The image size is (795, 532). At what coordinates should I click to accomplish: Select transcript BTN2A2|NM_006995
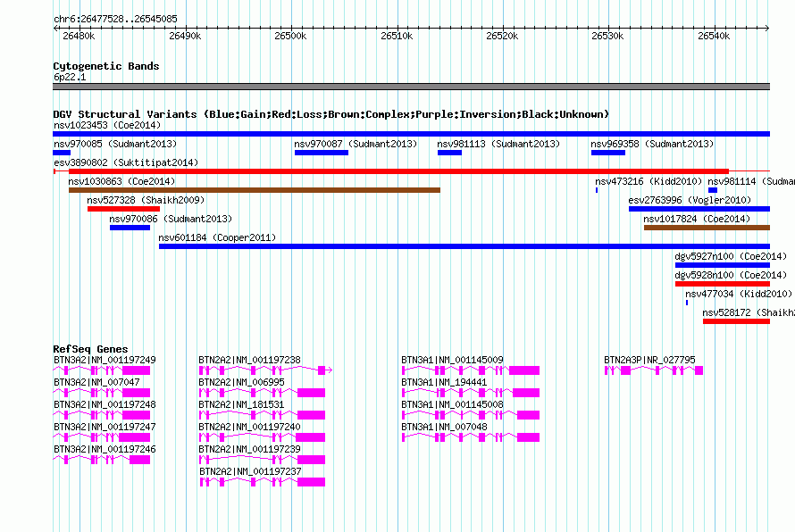(x=241, y=382)
